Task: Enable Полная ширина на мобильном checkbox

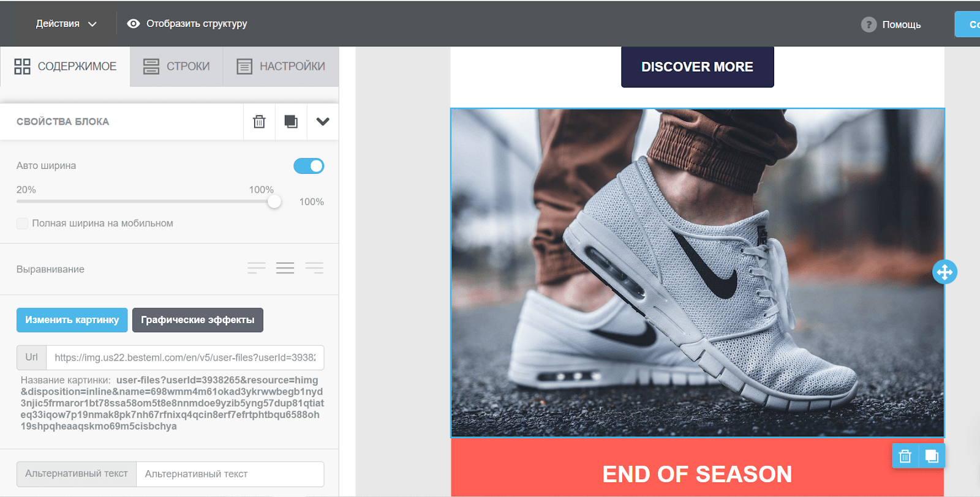Action: [22, 223]
